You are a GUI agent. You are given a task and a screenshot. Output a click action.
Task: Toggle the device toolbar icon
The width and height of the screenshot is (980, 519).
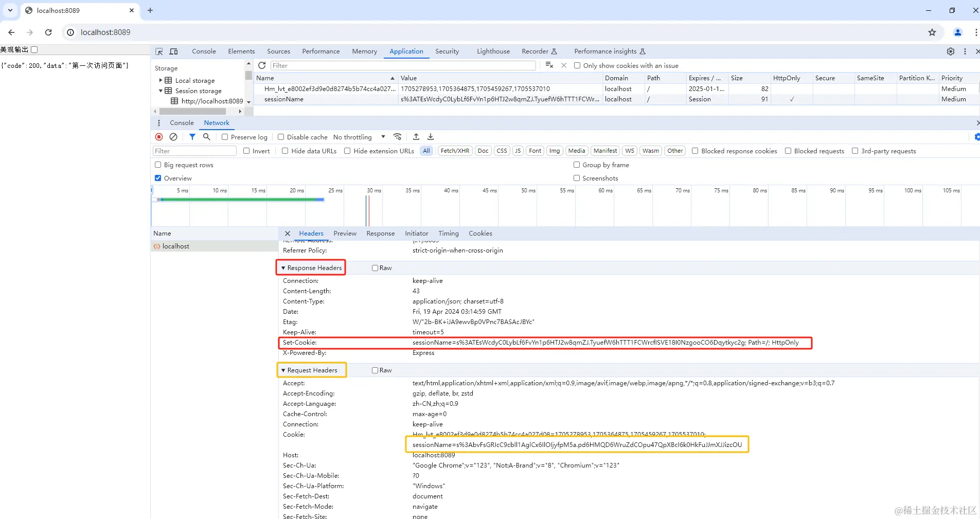pos(174,51)
